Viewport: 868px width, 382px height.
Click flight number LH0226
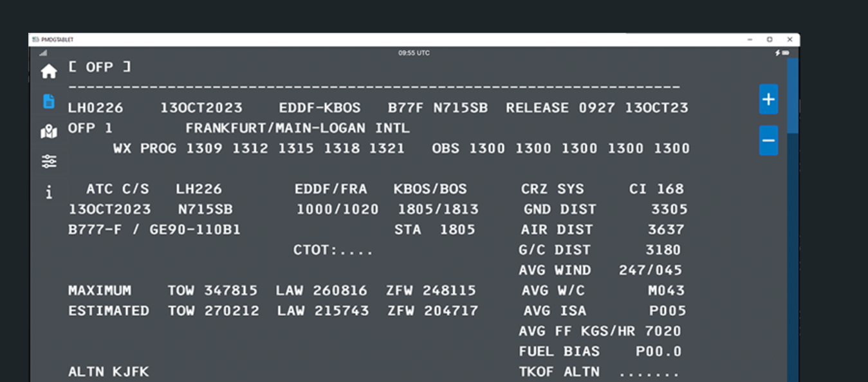pos(95,108)
